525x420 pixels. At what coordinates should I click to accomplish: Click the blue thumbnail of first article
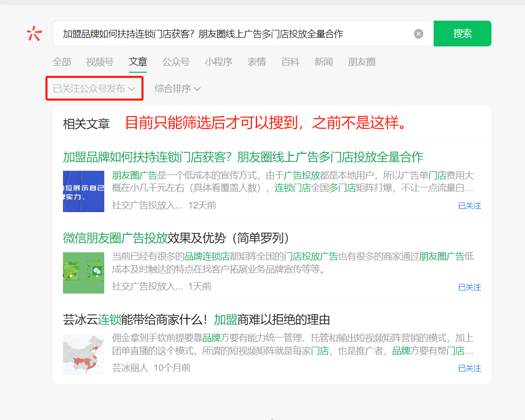[84, 191]
